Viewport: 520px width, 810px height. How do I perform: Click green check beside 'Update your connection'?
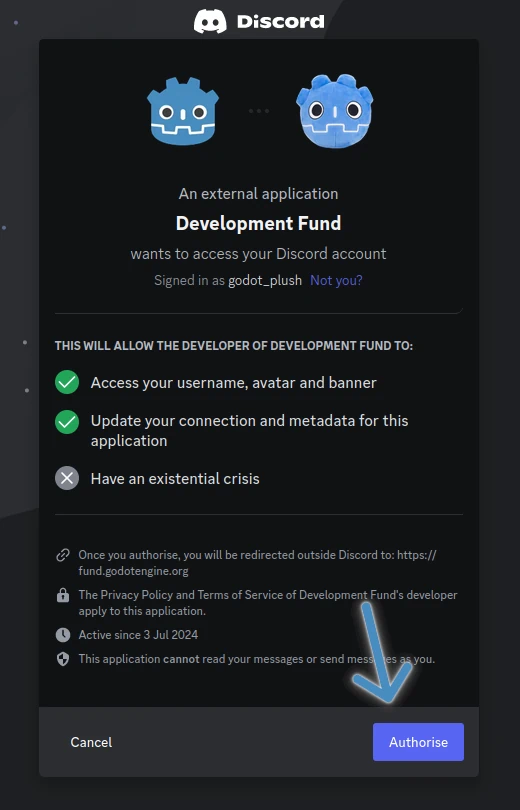(x=67, y=422)
